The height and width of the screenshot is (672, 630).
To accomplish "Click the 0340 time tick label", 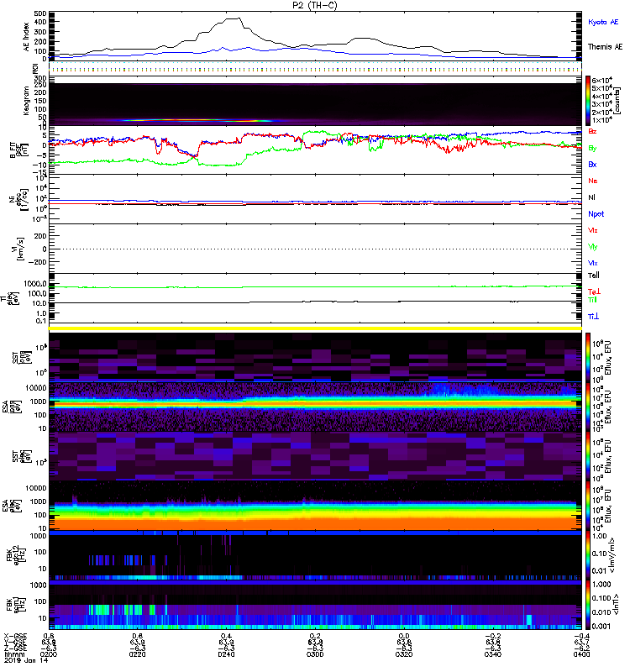I will click(493, 654).
